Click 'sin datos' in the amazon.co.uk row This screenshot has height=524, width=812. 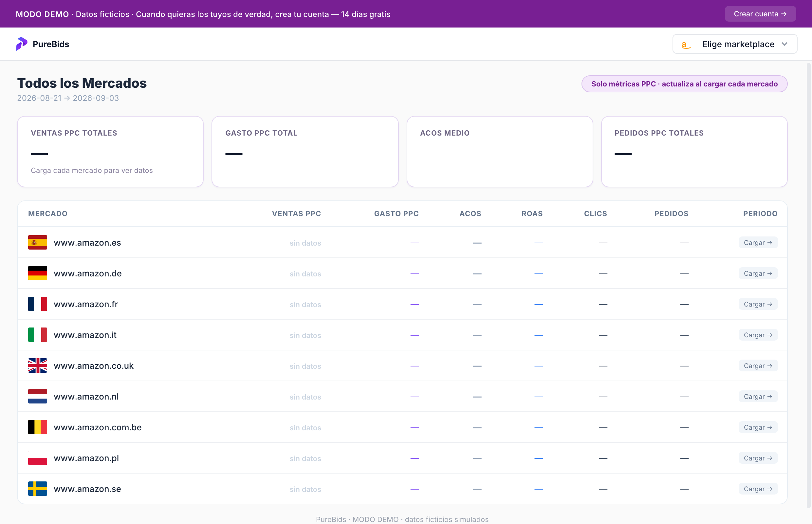(305, 366)
